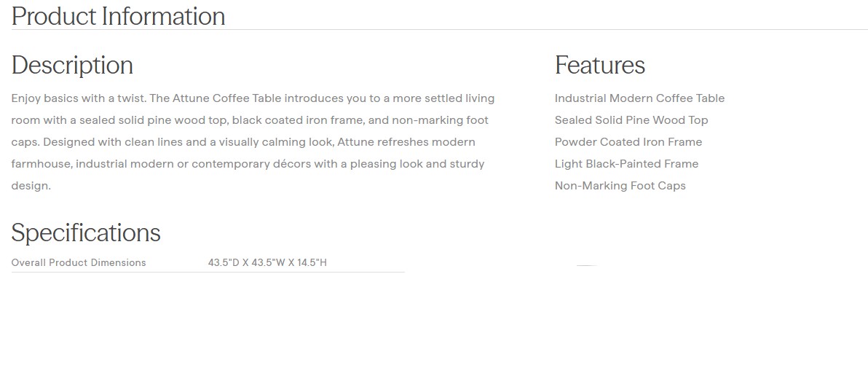Click the Powder Coated Iron Frame feature
868x368 pixels.
point(628,142)
